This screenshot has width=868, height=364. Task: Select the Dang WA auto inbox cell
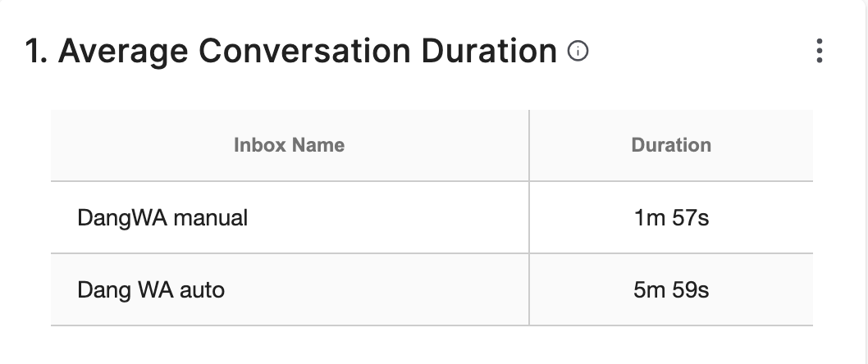coord(290,290)
